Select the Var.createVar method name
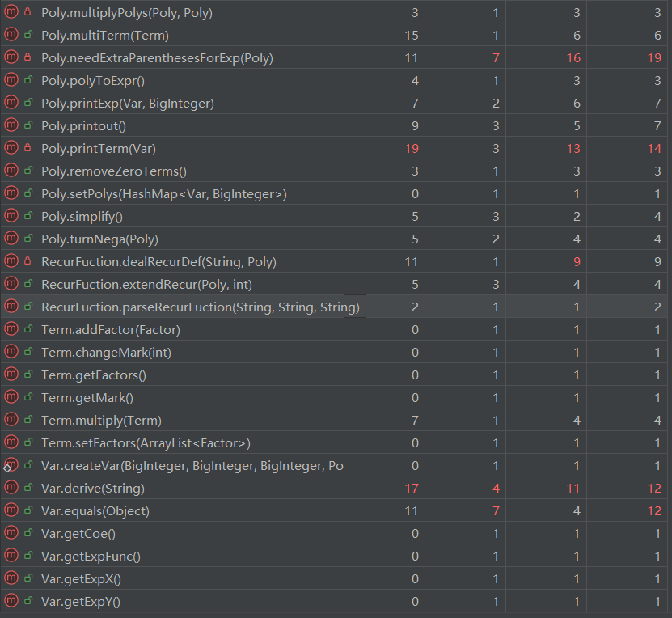This screenshot has width=672, height=618. coord(192,466)
